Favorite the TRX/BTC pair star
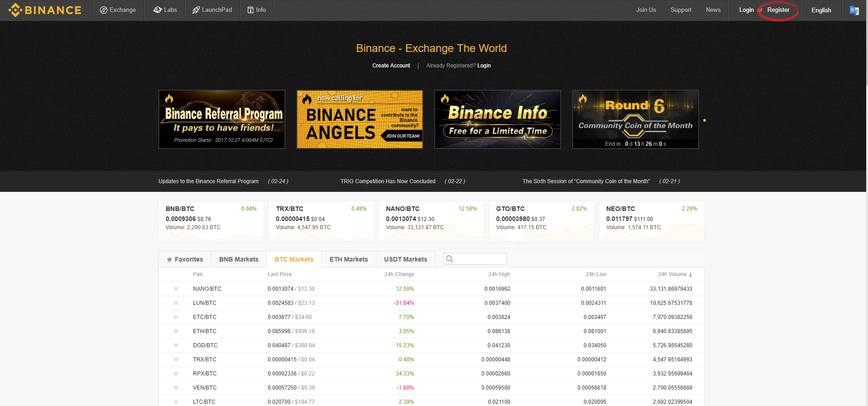The width and height of the screenshot is (868, 406). click(x=176, y=360)
